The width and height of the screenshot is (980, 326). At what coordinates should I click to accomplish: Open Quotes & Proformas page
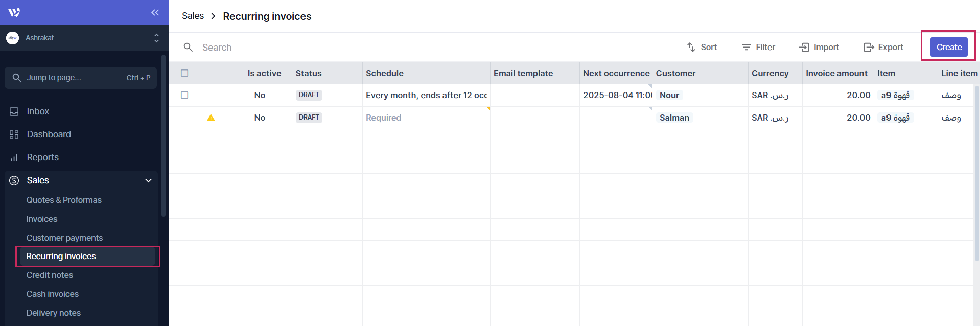click(x=64, y=200)
